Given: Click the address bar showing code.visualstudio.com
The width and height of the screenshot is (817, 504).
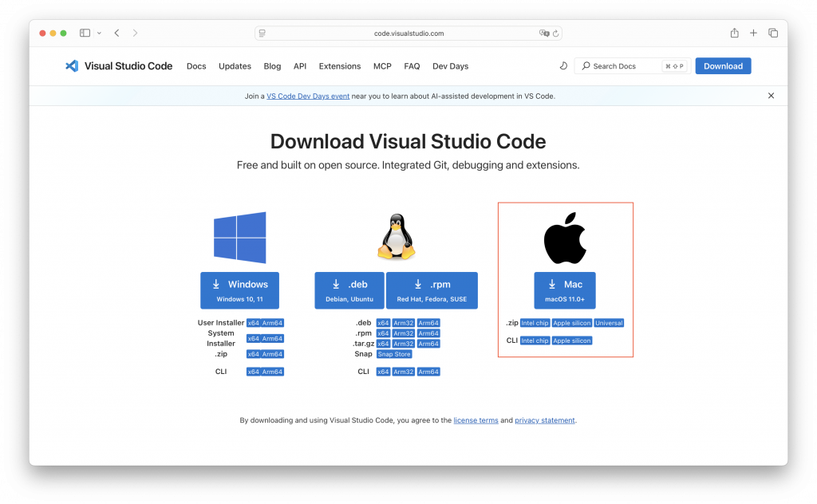Looking at the screenshot, I should (x=408, y=33).
